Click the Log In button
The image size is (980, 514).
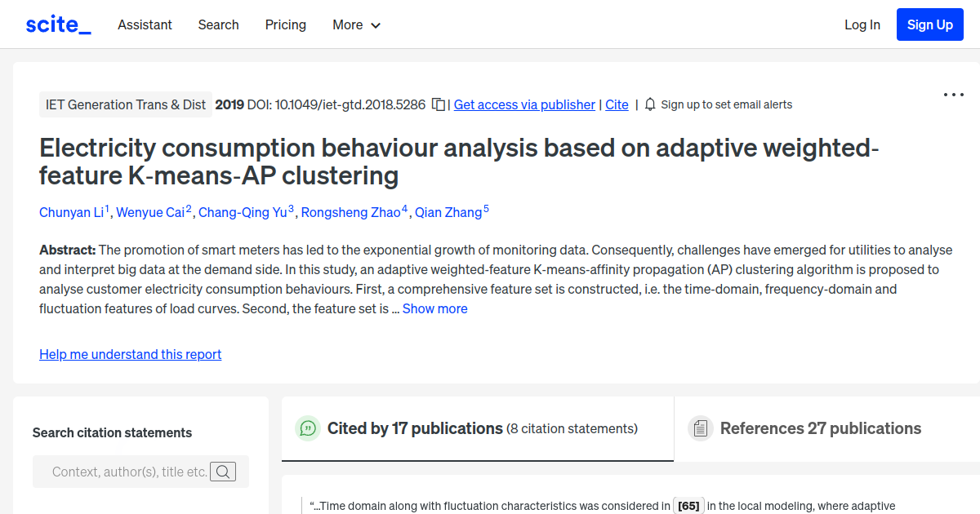pyautogui.click(x=862, y=24)
